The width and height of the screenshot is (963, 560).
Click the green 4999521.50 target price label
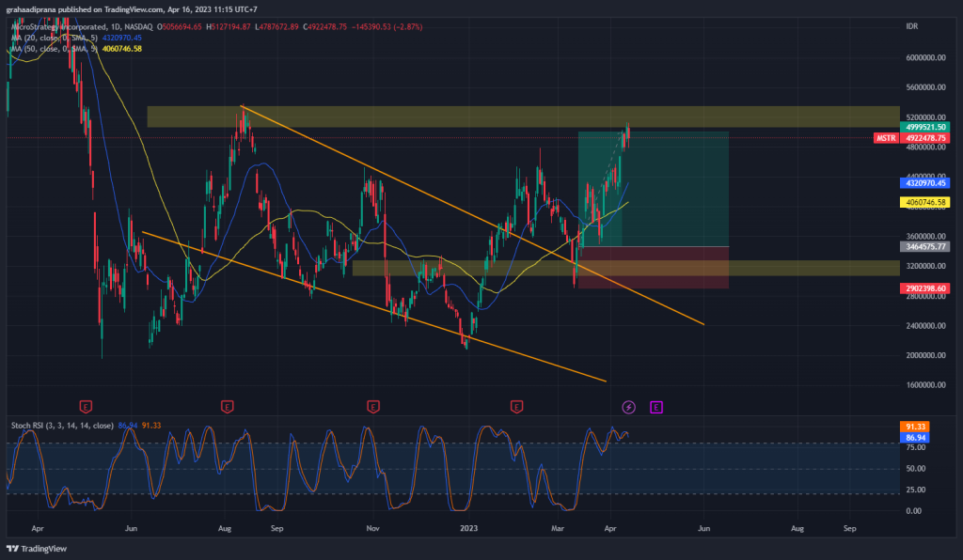[925, 127]
